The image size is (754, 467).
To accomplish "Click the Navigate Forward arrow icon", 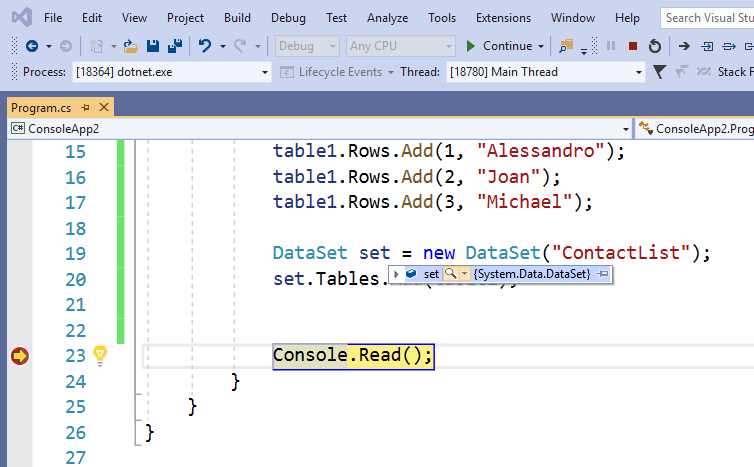I will (65, 46).
